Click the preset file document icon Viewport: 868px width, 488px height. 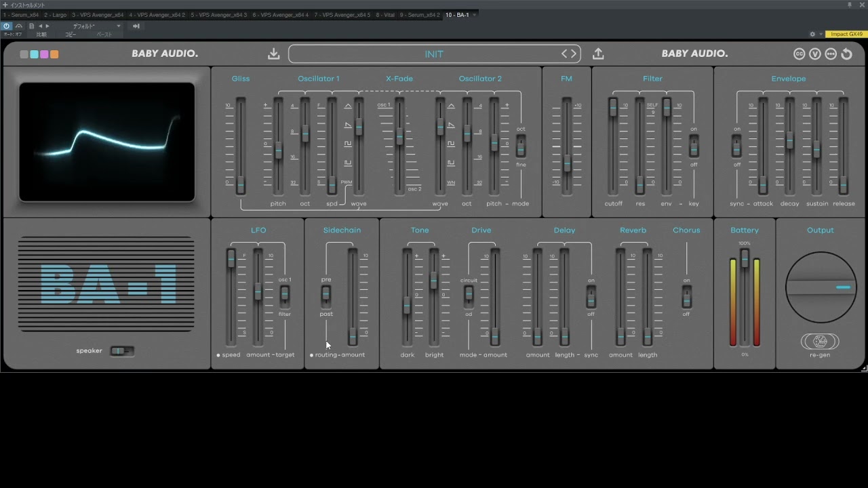(x=32, y=26)
